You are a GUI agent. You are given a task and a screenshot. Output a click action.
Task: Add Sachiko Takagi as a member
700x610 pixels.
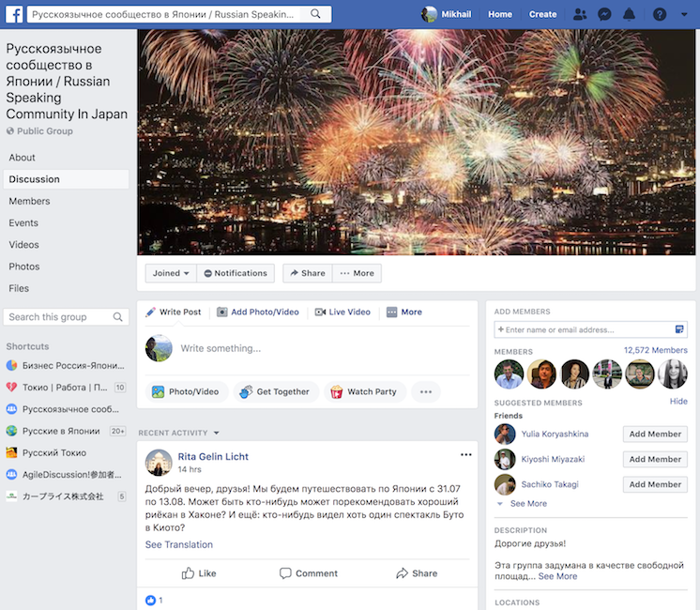coord(655,484)
